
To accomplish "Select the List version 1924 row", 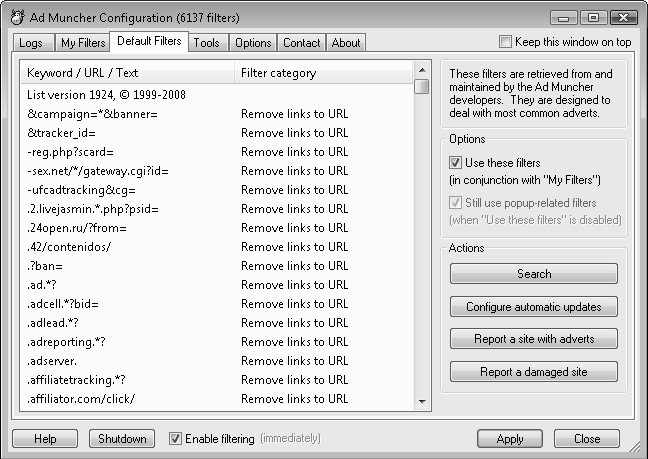I will 217,95.
